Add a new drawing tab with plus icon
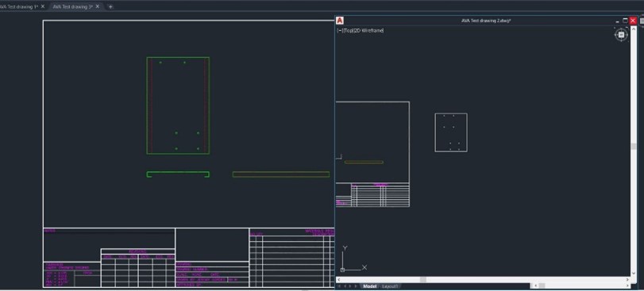The width and height of the screenshot is (644, 291). click(x=110, y=7)
